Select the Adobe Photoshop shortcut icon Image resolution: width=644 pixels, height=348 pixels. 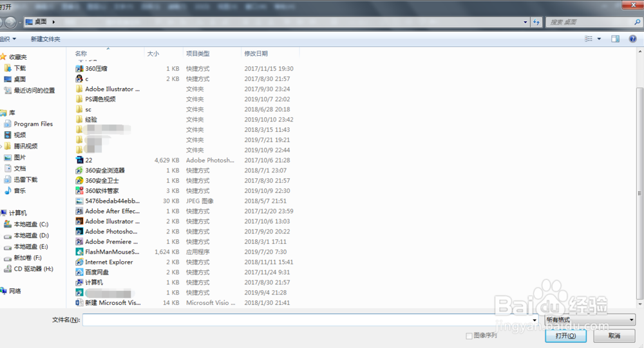click(x=79, y=232)
